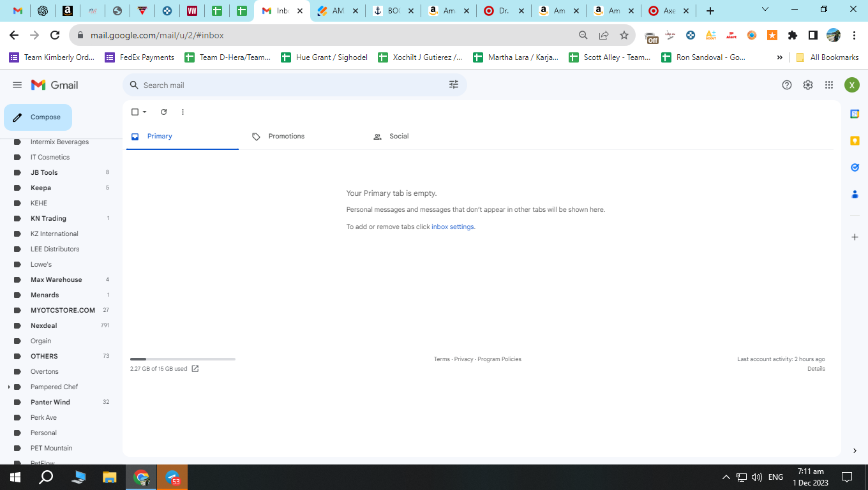Open the Max Warehouse label

(57, 279)
